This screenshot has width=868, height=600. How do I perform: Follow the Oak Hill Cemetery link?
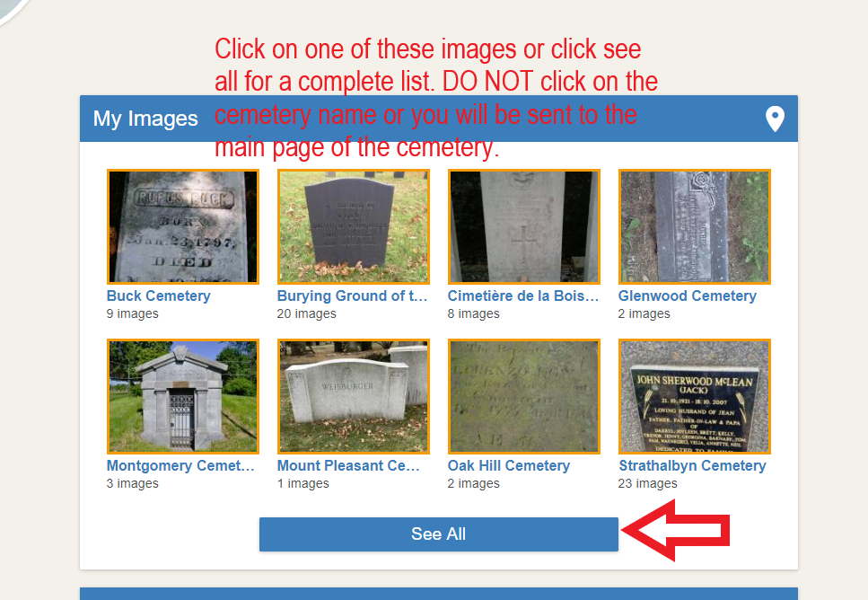point(509,465)
